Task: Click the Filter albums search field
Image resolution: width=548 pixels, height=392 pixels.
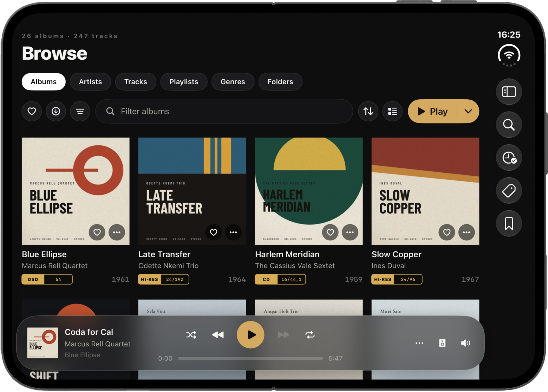Action: (224, 111)
